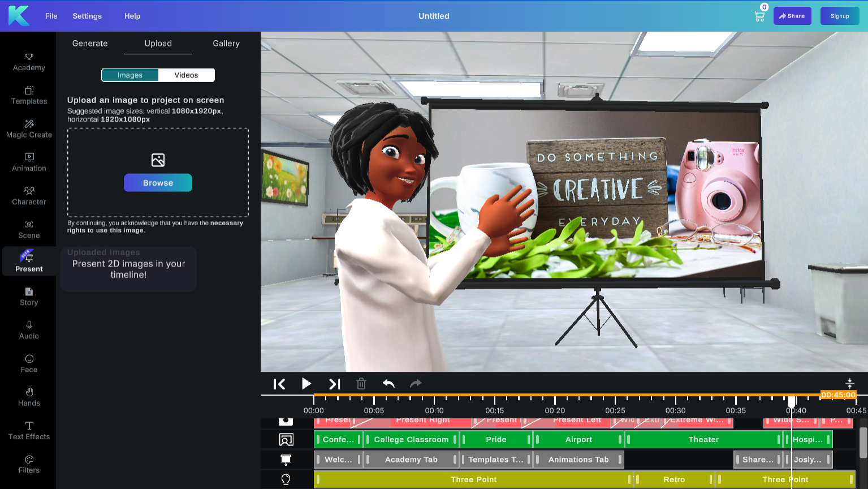Adjust the timeline zoom slider
Screen dimensions: 868x489
click(x=850, y=384)
